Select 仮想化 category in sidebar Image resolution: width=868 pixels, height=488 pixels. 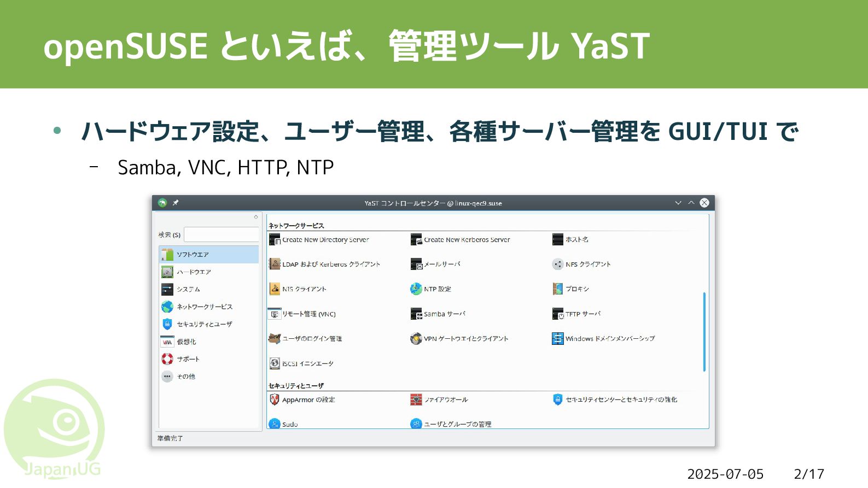pos(209,342)
